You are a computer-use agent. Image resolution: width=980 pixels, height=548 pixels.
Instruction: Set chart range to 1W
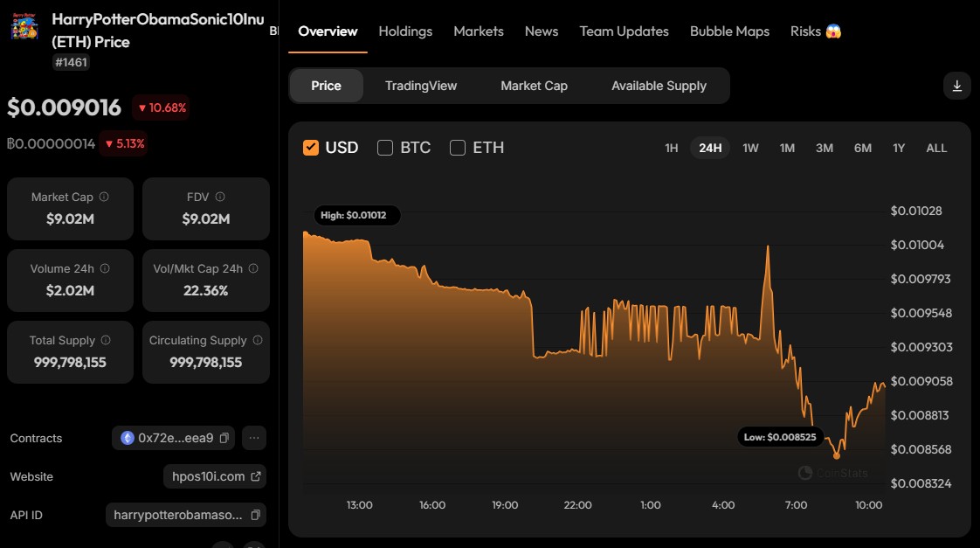pyautogui.click(x=750, y=149)
